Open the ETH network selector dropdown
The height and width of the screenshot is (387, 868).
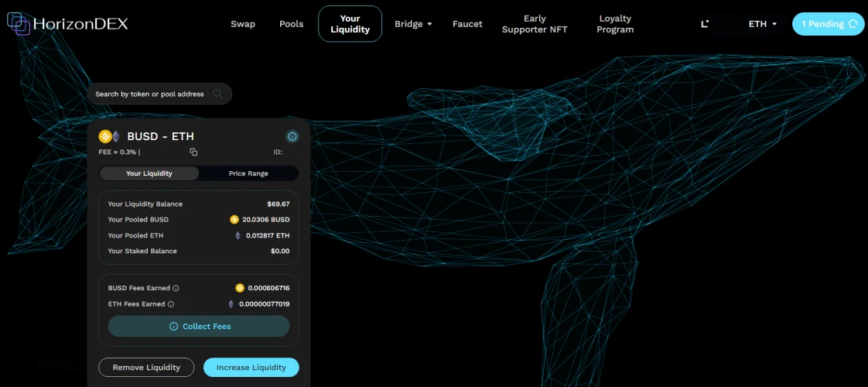coord(762,24)
